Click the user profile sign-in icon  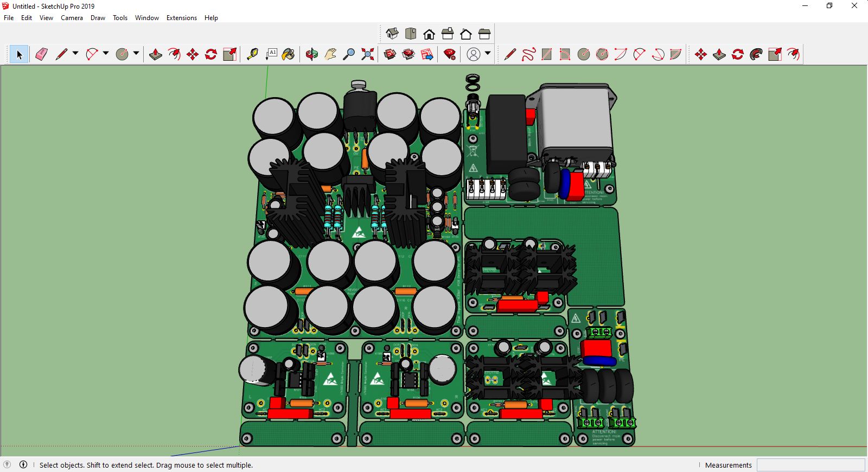coord(474,54)
